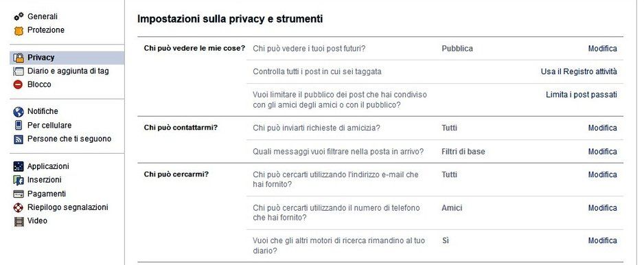This screenshot has width=644, height=265.
Task: Edit who can send friend requests
Action: pyautogui.click(x=602, y=128)
